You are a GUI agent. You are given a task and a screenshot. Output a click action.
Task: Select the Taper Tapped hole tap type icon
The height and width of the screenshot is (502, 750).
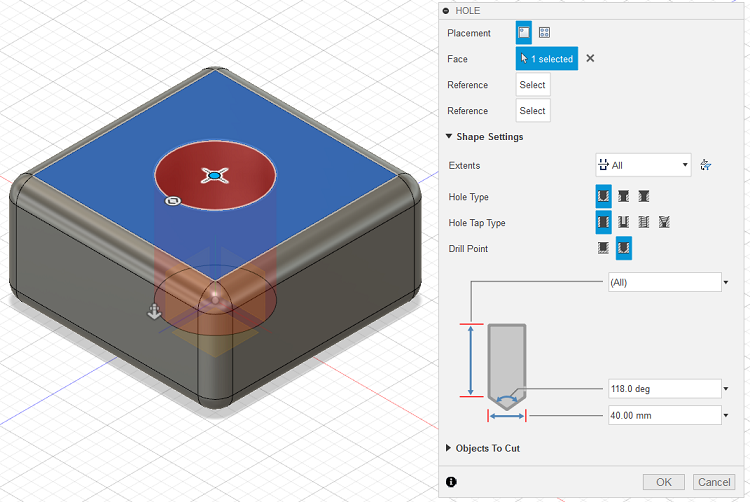coord(664,222)
